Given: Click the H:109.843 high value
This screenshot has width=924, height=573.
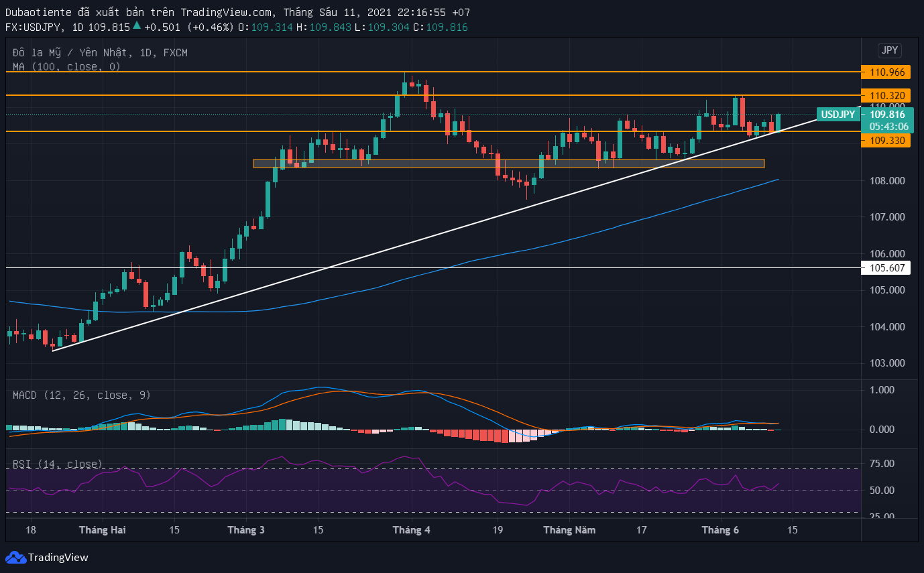Looking at the screenshot, I should (x=325, y=27).
